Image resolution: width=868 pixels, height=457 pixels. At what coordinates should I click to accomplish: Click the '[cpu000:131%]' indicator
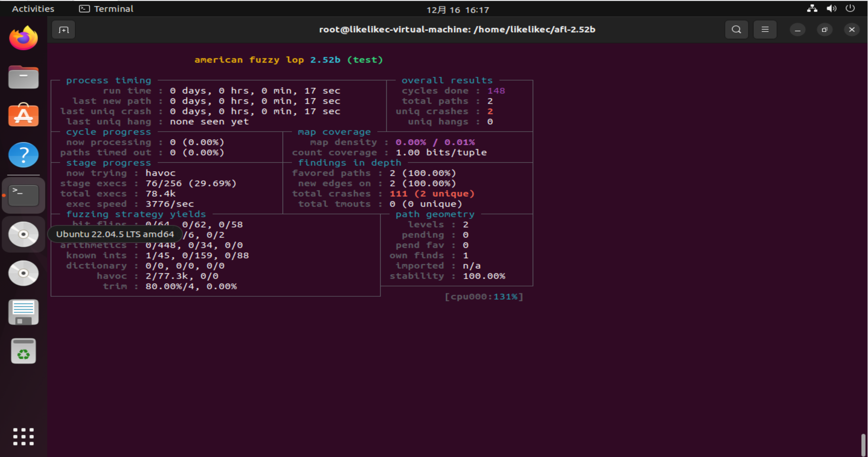tap(484, 297)
